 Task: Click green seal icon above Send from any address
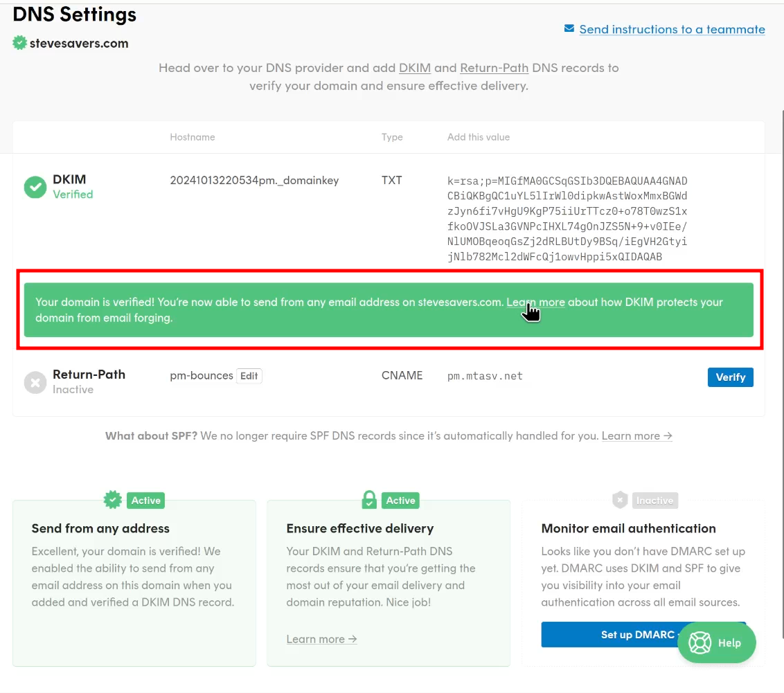click(x=112, y=500)
